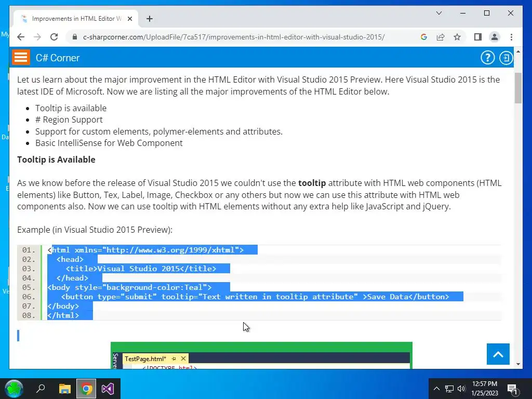Screen dimensions: 532x399
Task: Reload the current page
Action: coord(54,37)
